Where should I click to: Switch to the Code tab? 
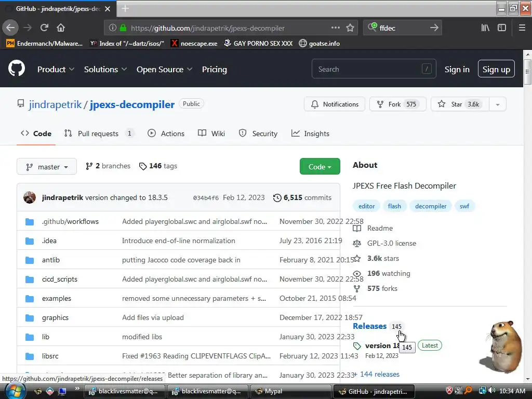point(36,134)
